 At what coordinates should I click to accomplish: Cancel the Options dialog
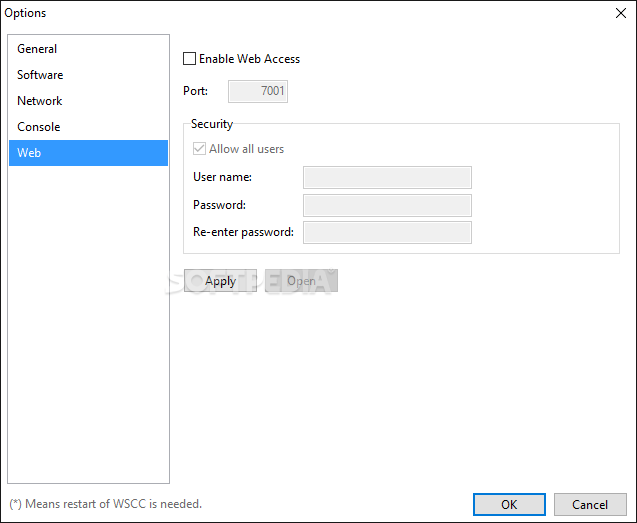tap(590, 505)
